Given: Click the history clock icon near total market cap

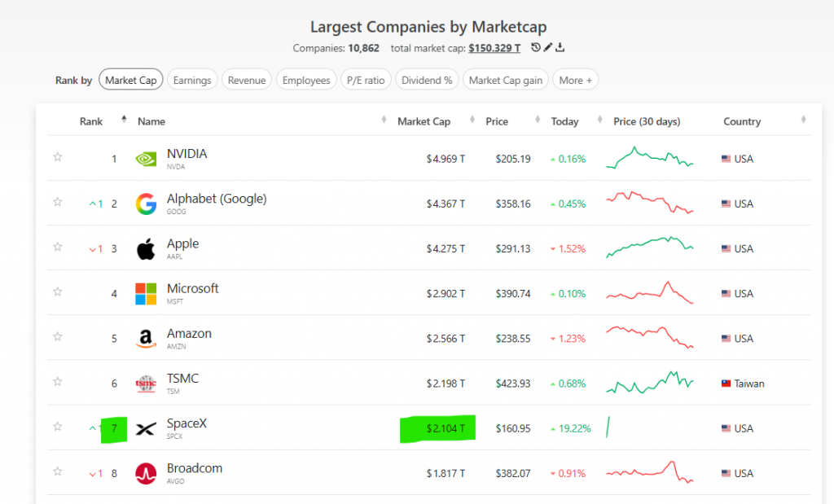Looking at the screenshot, I should pos(536,47).
